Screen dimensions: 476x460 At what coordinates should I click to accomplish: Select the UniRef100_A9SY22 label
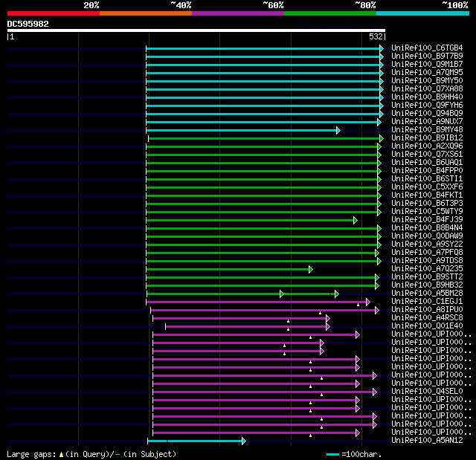427,244
